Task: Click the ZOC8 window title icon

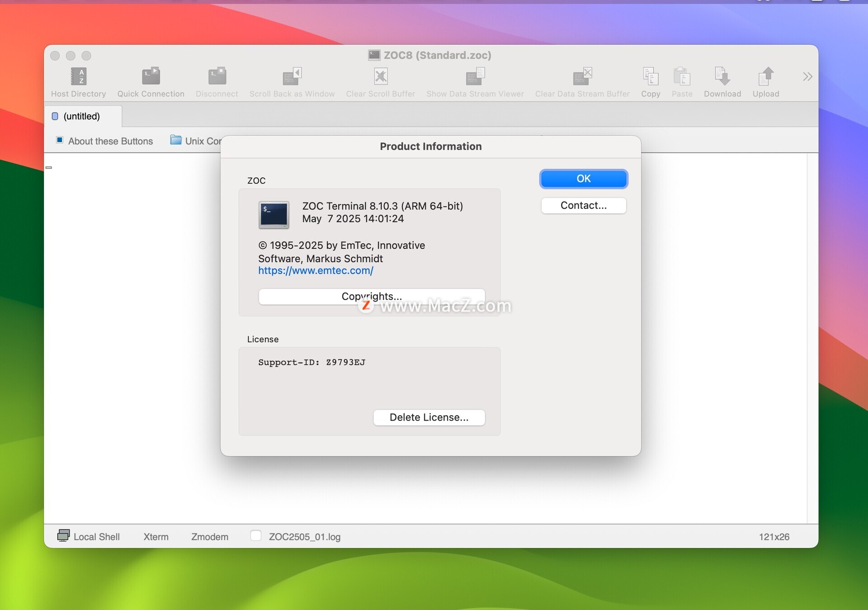Action: tap(374, 55)
